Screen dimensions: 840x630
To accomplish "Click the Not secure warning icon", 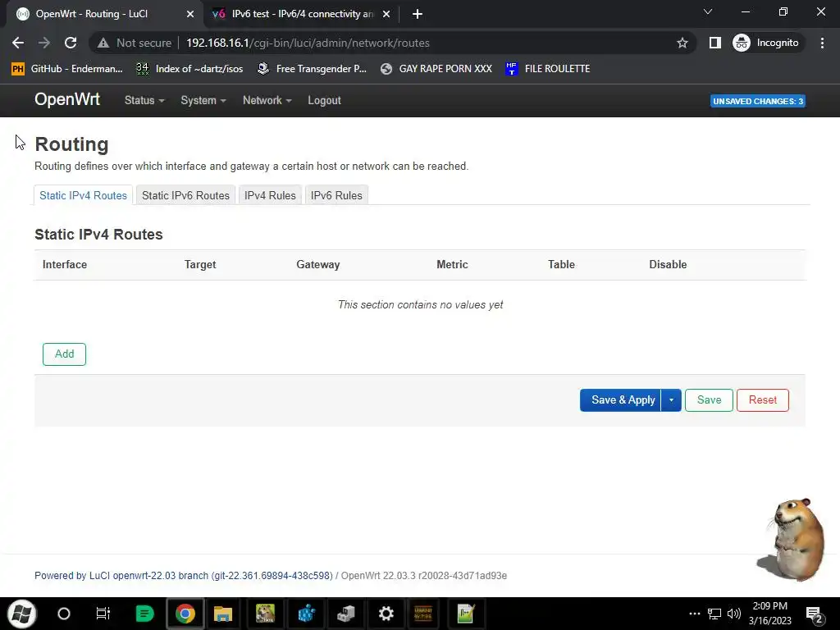I will click(x=103, y=43).
